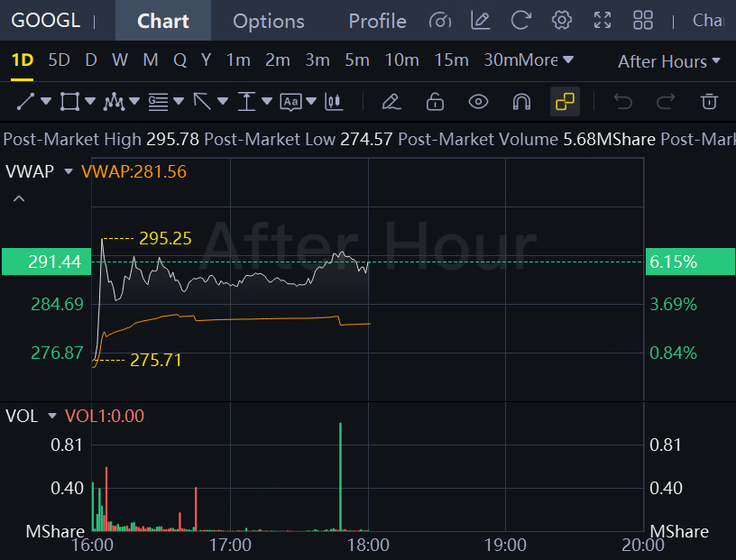Open the candlestick chart type tool
Viewport: 736px width, 560px height.
click(334, 101)
